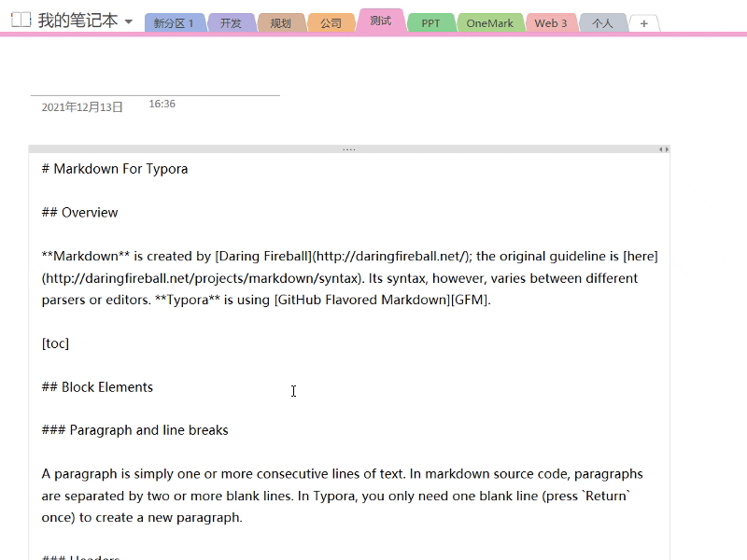This screenshot has height=560, width=747.
Task: Open the 公司 section
Action: (331, 22)
